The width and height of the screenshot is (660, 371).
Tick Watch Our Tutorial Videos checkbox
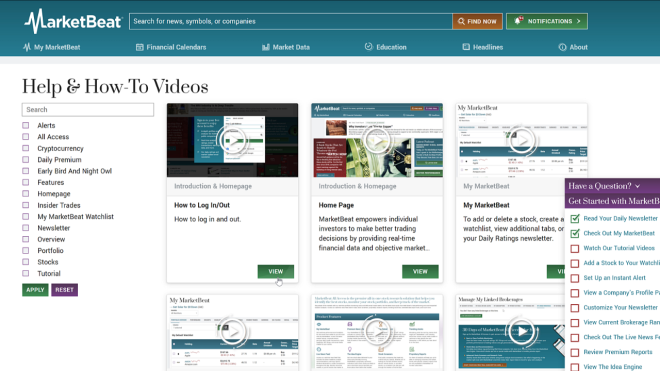pyautogui.click(x=575, y=248)
